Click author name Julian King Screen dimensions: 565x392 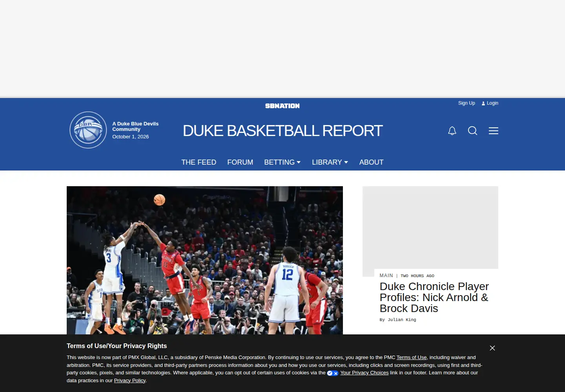(x=402, y=320)
